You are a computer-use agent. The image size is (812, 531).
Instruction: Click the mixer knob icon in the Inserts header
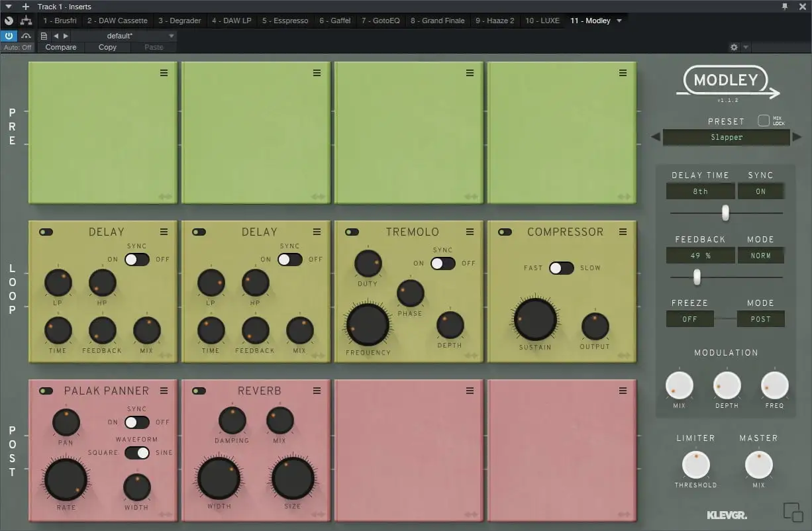9,21
